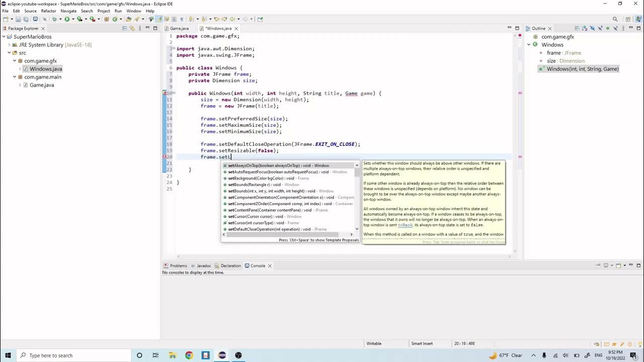Click the New Java Class icon
The image size is (644, 362).
[115, 19]
